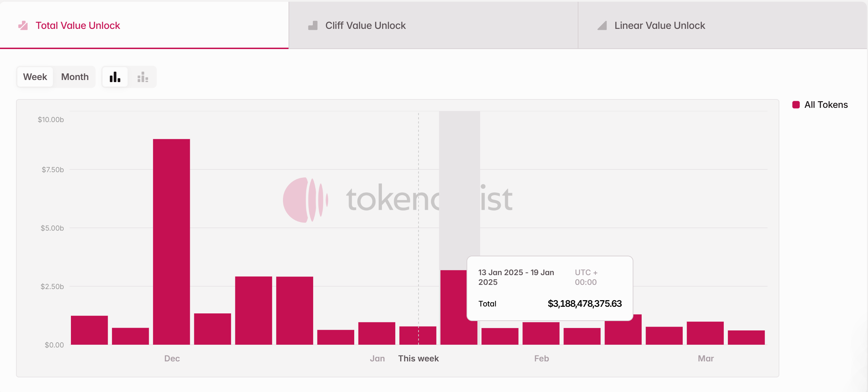This screenshot has height=392, width=868.
Task: Click the Cliff Value Unlock tab icon
Action: tap(313, 25)
